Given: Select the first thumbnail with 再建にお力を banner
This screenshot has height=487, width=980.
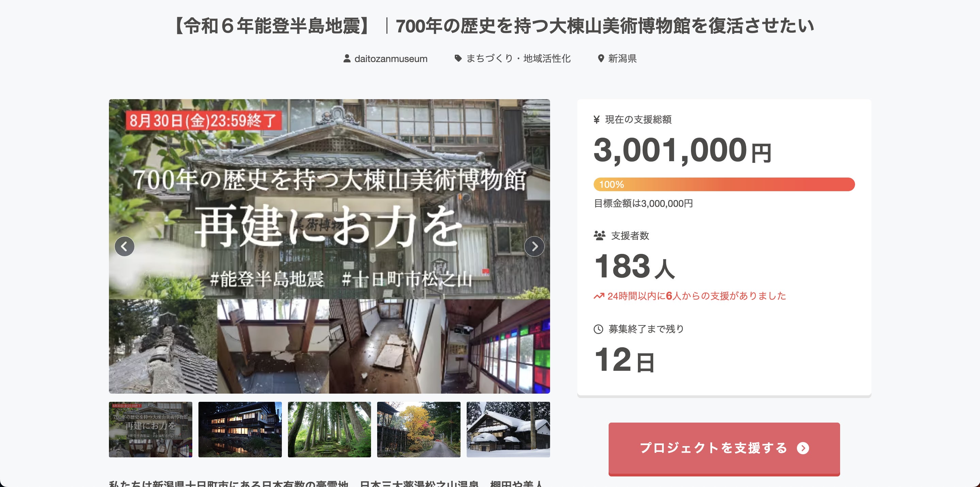Looking at the screenshot, I should (151, 429).
